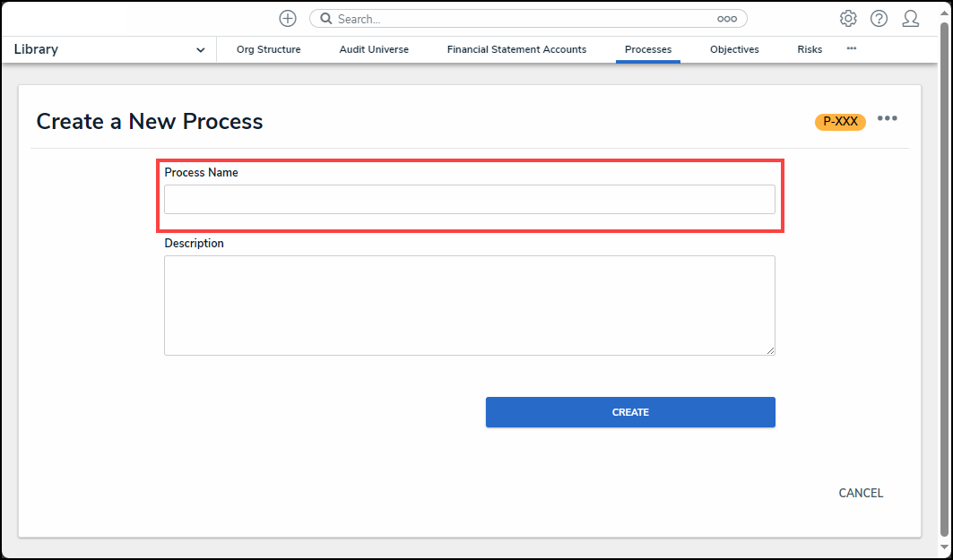Switch to the Objectives tab

734,50
